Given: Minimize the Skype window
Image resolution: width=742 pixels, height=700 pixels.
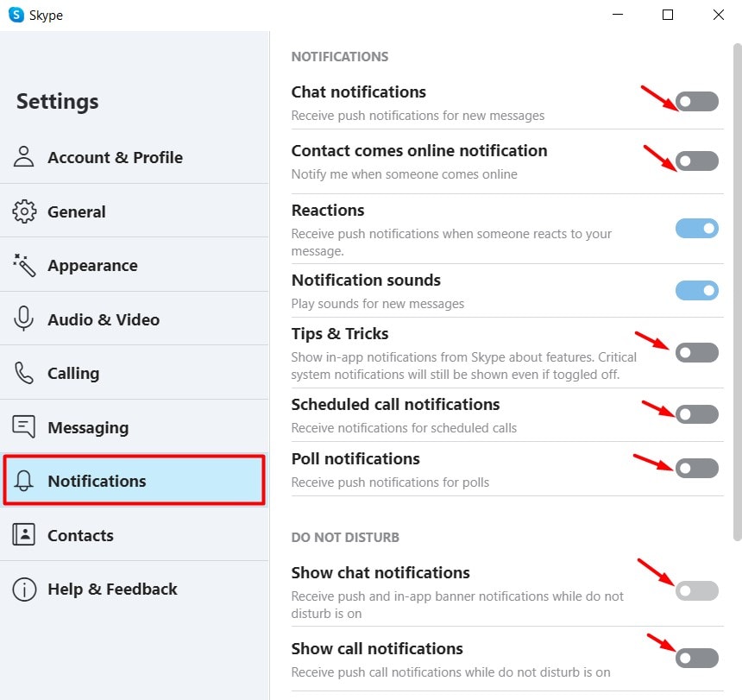Looking at the screenshot, I should click(x=618, y=15).
